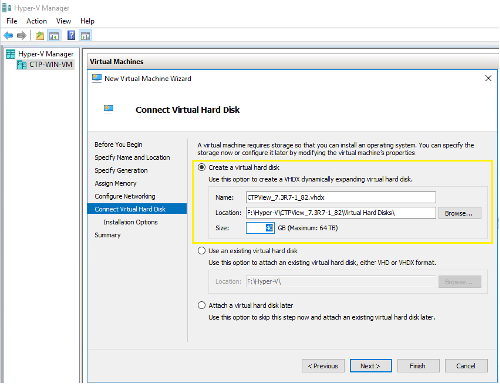500x384 pixels.
Task: Click the 'GB (Maximum: 64 TB)' text
Action: [x=308, y=228]
